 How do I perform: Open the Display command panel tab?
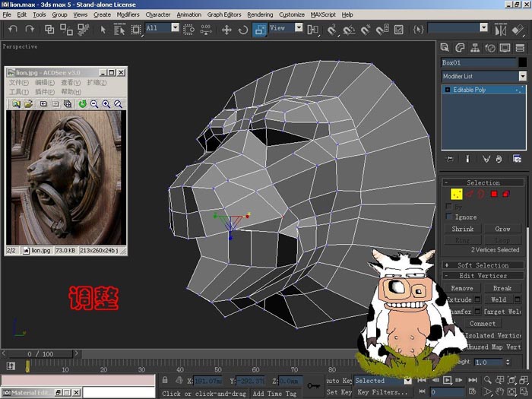[505, 48]
